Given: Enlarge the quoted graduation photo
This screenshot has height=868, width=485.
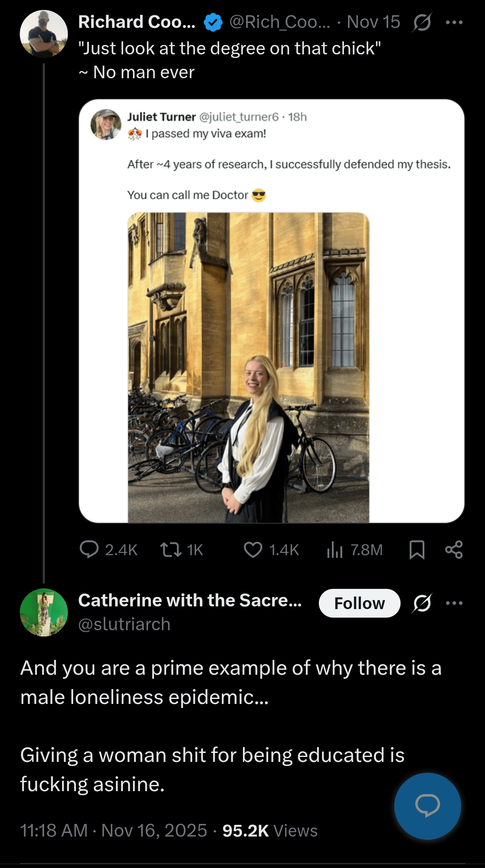Looking at the screenshot, I should point(248,367).
